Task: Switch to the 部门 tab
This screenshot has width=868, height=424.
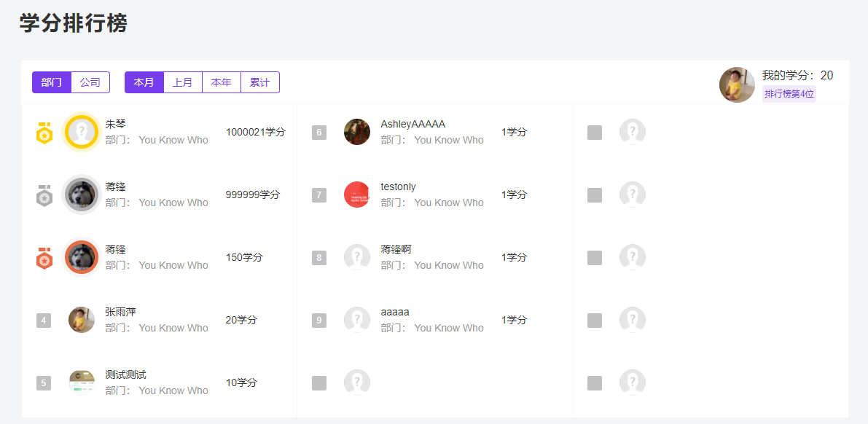Action: coord(52,82)
